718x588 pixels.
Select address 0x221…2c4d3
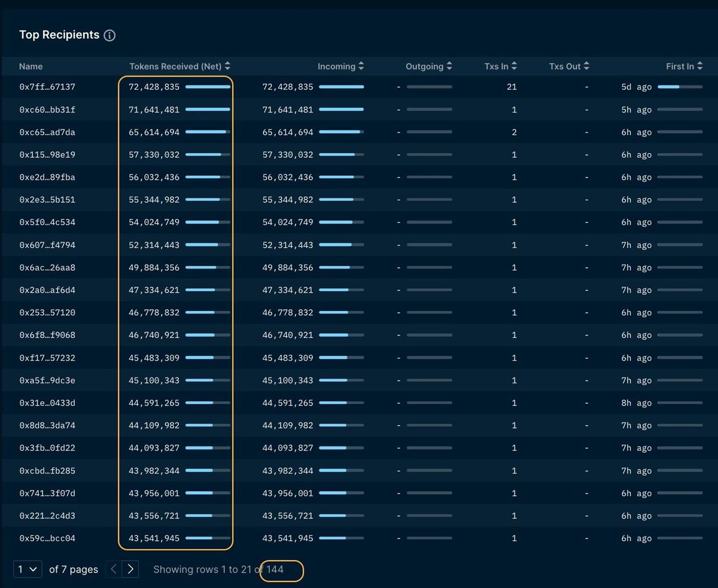point(47,516)
